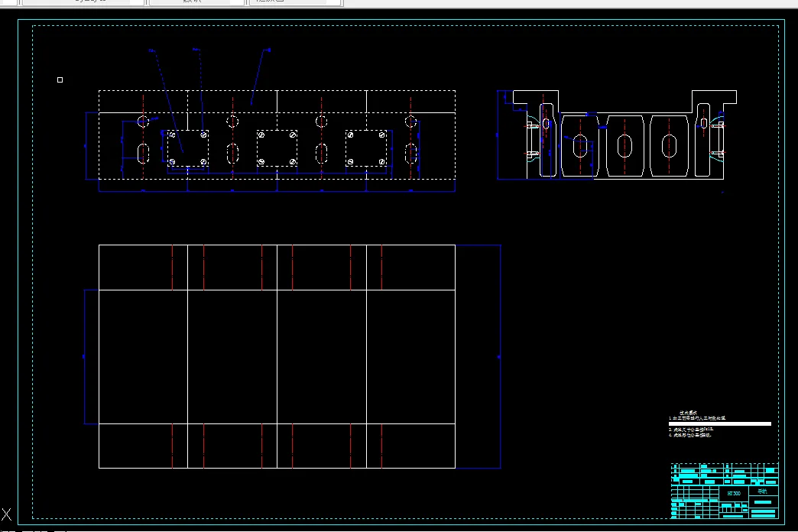Click the X axis UCS icon
This screenshot has height=532, width=798.
(6, 514)
